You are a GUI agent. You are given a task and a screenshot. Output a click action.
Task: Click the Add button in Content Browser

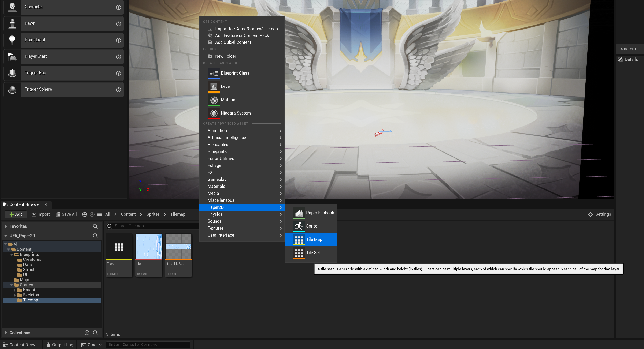coord(16,214)
